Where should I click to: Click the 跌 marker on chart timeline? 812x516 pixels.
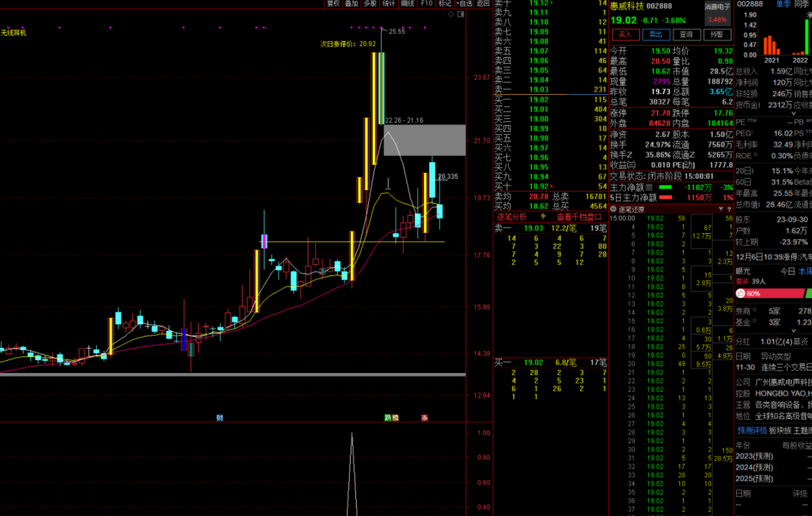[x=388, y=418]
